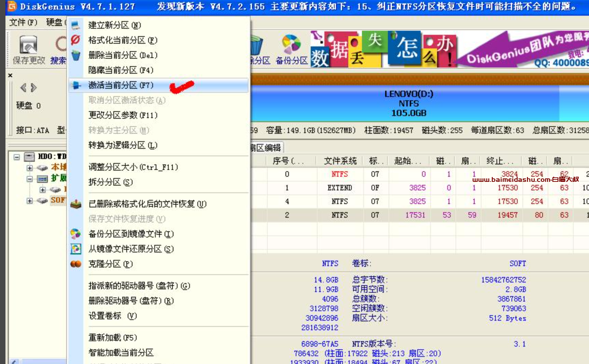The width and height of the screenshot is (589, 364).
Task: Expand the logical drive under 扩展 partition
Action: click(x=42, y=190)
